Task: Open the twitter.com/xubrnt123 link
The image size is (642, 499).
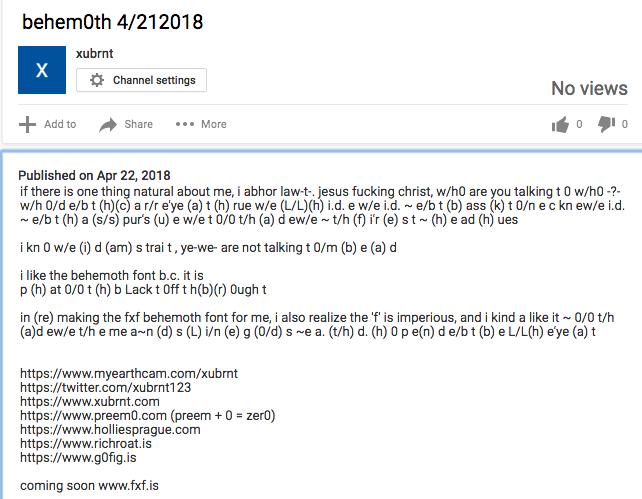Action: (x=106, y=388)
